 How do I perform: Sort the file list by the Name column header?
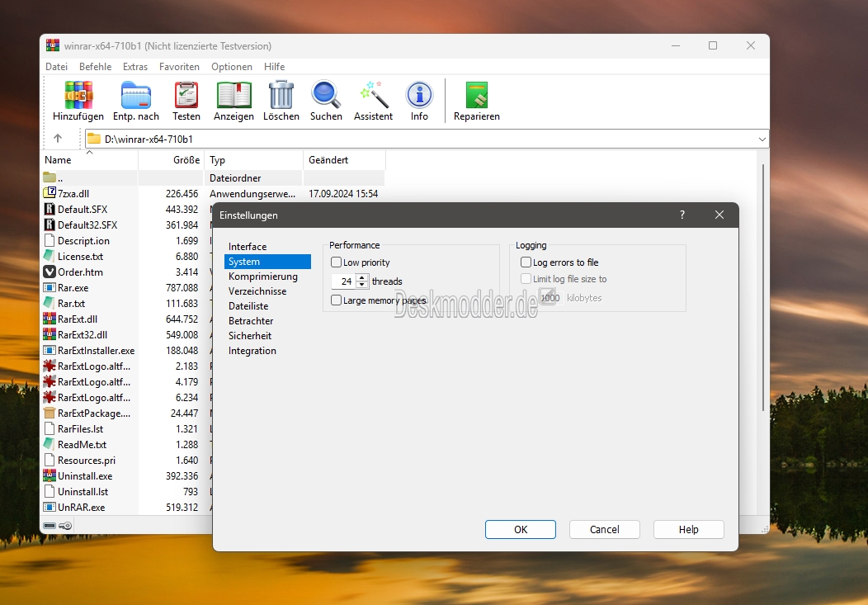click(89, 160)
